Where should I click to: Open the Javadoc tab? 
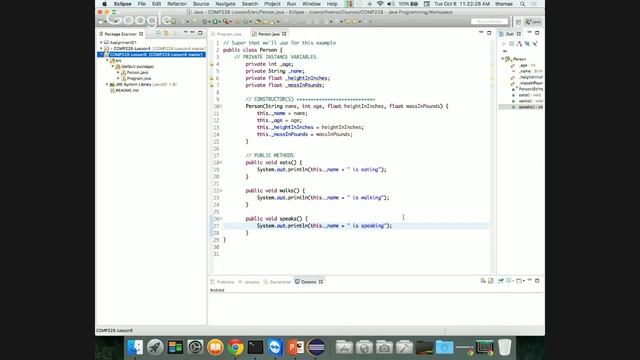(249, 282)
